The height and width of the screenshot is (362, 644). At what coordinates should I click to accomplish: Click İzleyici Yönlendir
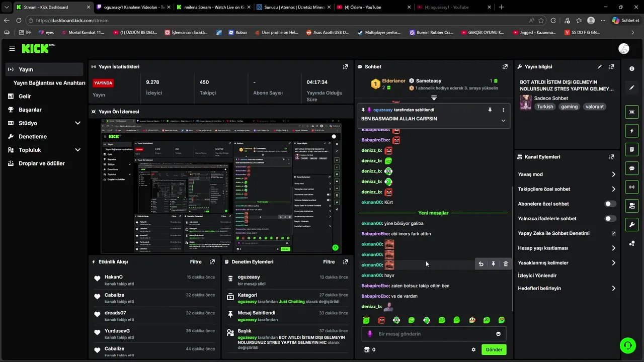coord(537,276)
